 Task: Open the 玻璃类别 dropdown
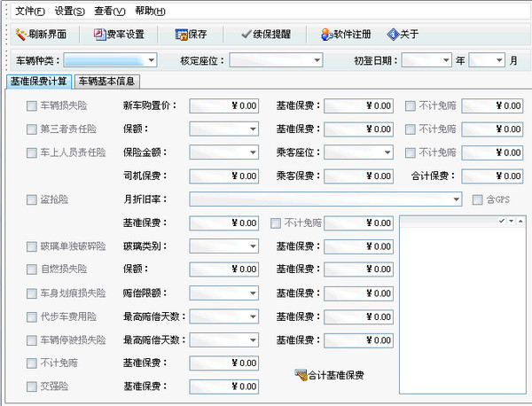(252, 246)
